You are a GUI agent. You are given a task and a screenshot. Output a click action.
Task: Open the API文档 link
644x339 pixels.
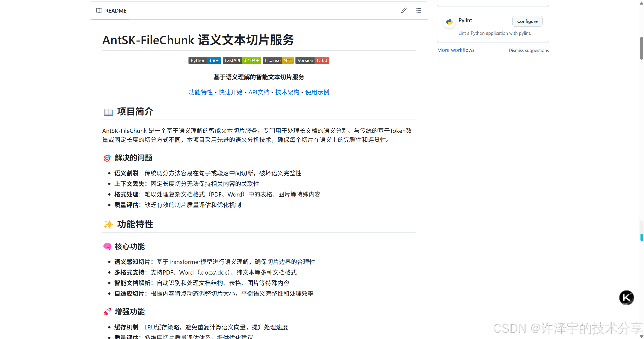tap(259, 92)
